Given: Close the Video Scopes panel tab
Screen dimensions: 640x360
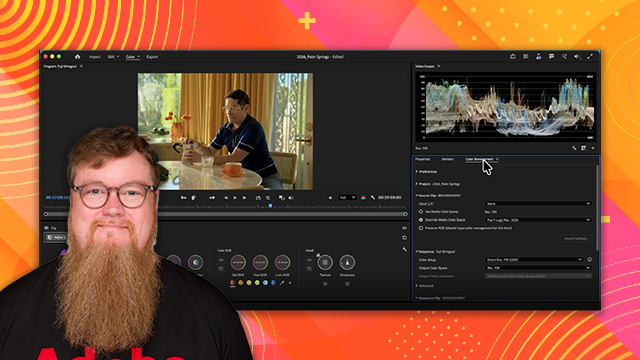Looking at the screenshot, I should point(439,66).
